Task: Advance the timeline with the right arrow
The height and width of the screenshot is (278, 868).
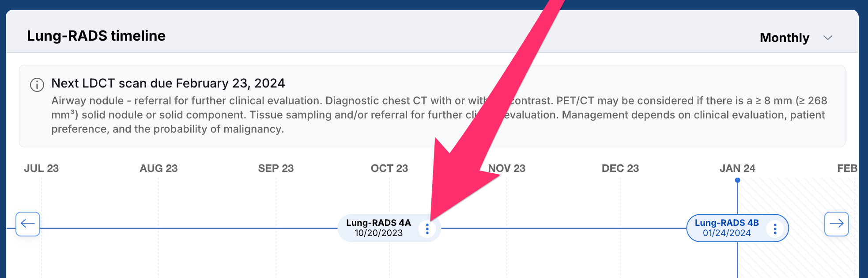Action: point(837,224)
